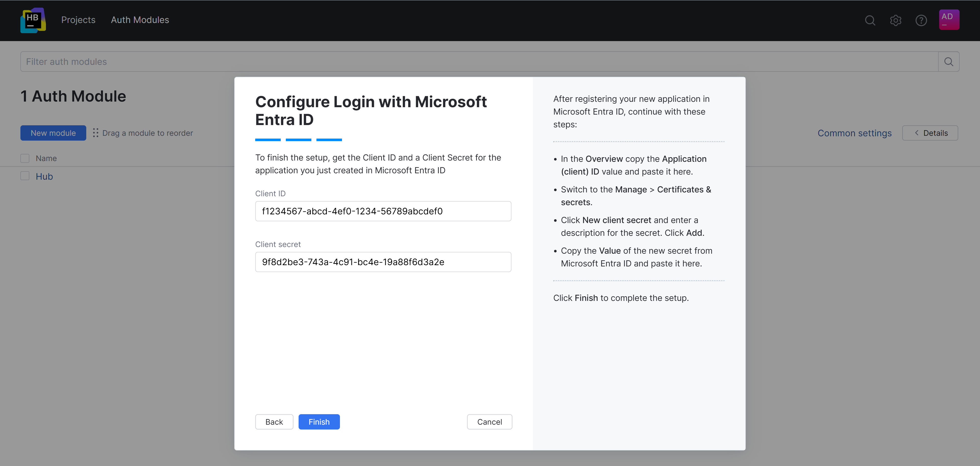The width and height of the screenshot is (980, 466).
Task: Check the checkbox next to Hub
Action: click(x=25, y=175)
